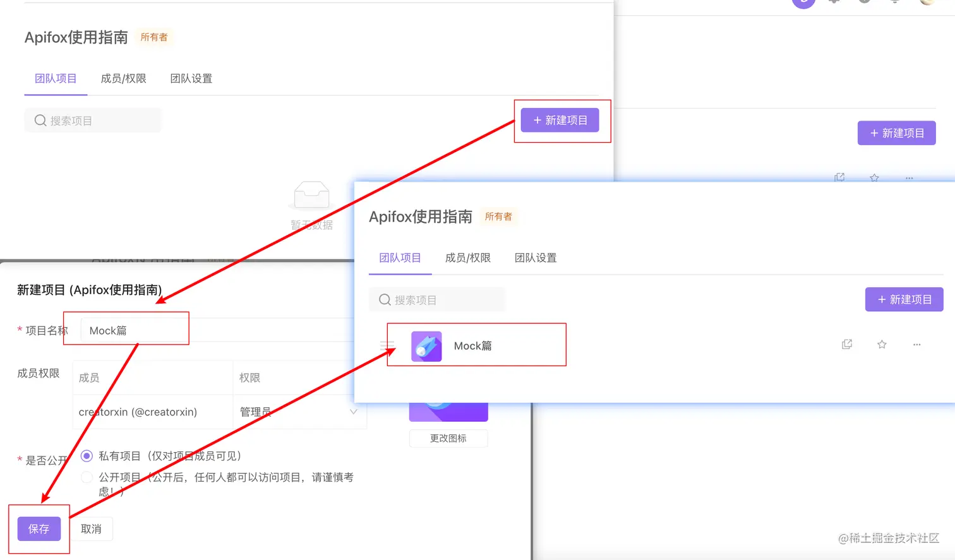Switch to 成员/权限 tab in front Mock篇 panel
Image resolution: width=955 pixels, height=560 pixels.
click(468, 258)
